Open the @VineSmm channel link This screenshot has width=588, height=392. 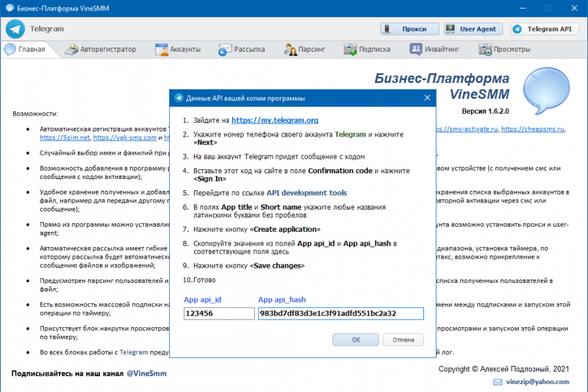tap(146, 374)
